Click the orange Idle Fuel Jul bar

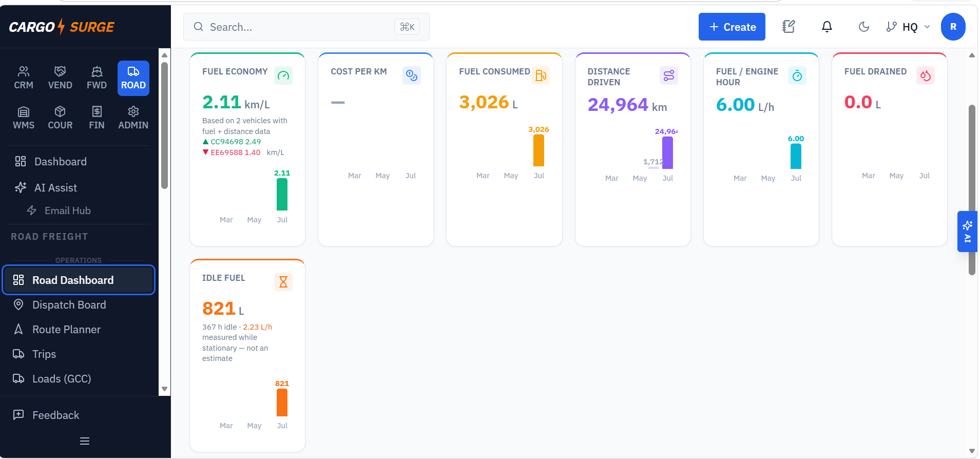tap(282, 403)
